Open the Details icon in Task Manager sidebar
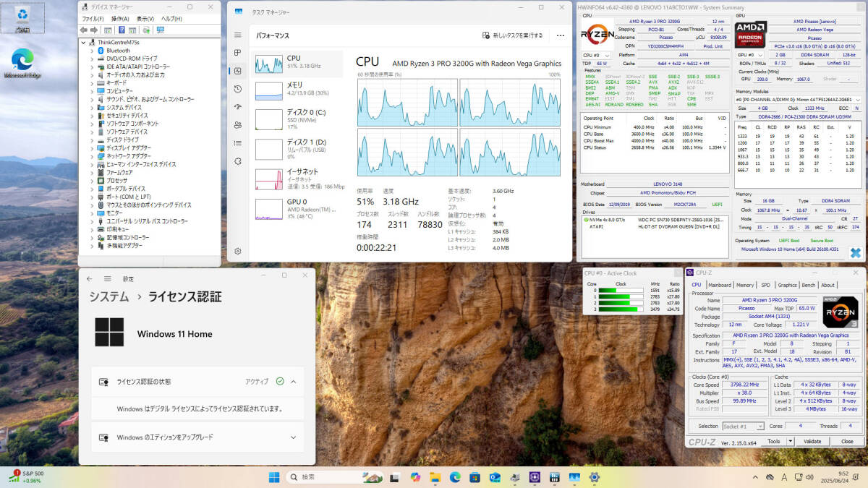Image resolution: width=868 pixels, height=488 pixels. click(238, 143)
